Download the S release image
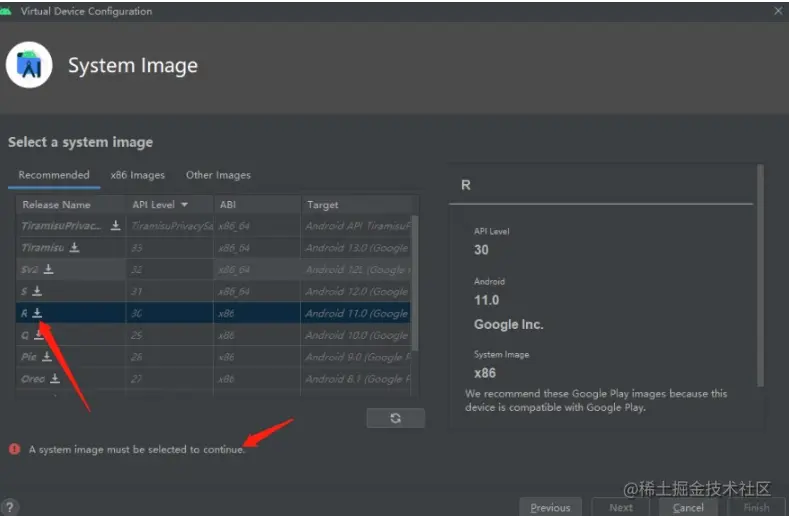789x516 pixels. click(37, 291)
